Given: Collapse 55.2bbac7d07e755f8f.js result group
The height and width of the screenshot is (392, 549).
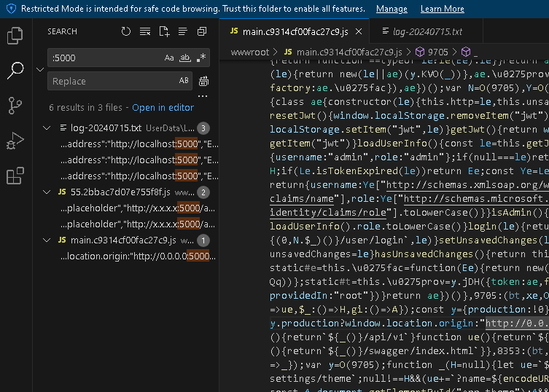Looking at the screenshot, I should [47, 192].
